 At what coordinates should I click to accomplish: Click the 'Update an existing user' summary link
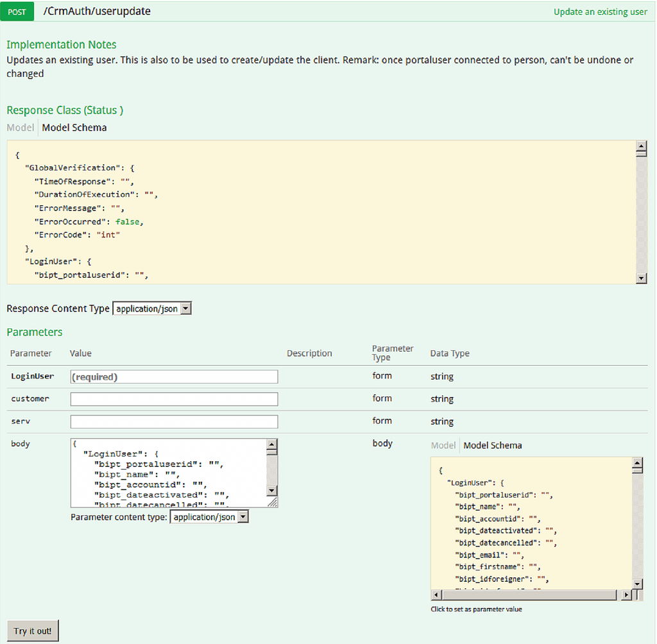coord(600,12)
